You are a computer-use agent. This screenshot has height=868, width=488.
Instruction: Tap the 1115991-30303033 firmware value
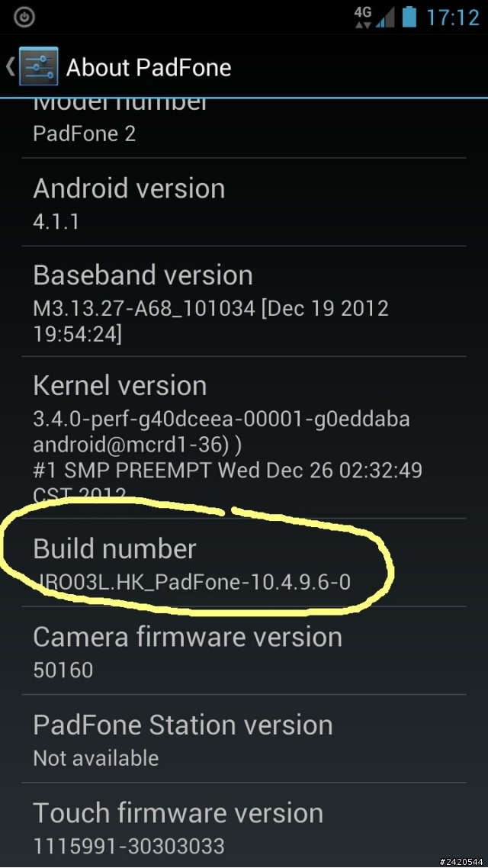click(129, 847)
